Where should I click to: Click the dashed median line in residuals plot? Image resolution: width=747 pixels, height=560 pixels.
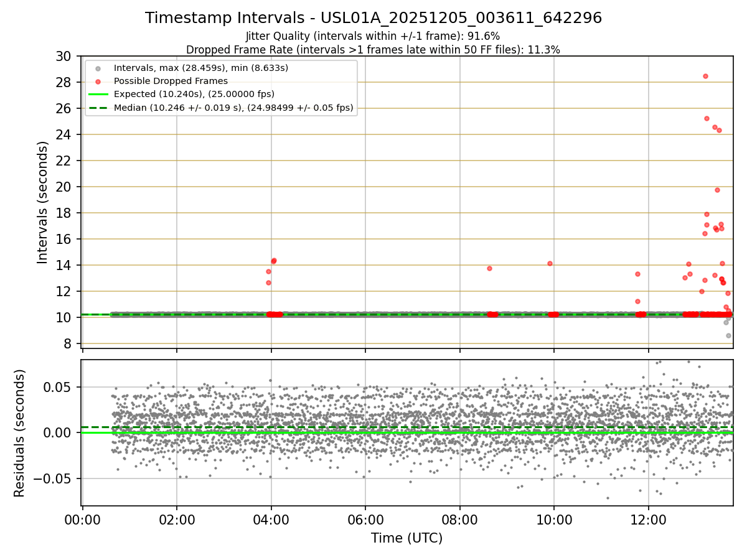point(407,427)
